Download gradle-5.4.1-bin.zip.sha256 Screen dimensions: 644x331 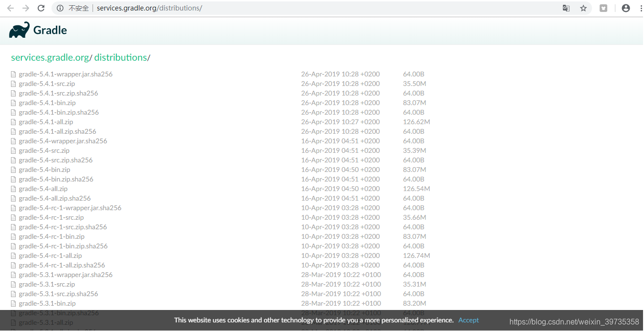coord(59,112)
